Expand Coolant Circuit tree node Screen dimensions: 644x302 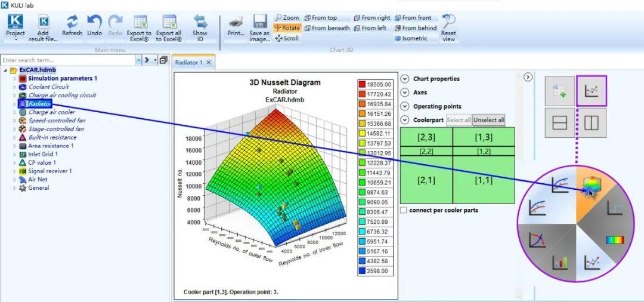tap(15, 87)
